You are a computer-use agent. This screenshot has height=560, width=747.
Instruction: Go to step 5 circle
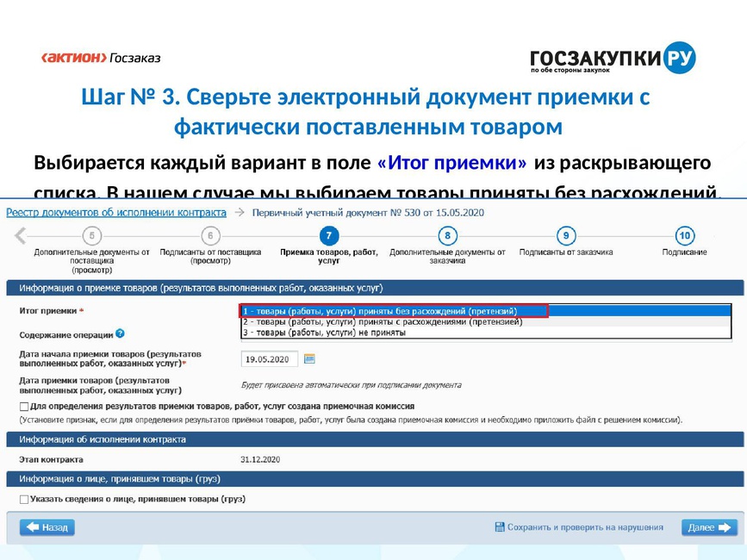tap(92, 235)
